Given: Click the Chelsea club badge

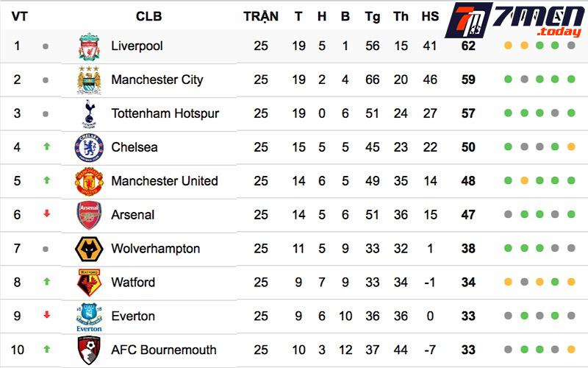Looking at the screenshot, I should (x=89, y=148).
